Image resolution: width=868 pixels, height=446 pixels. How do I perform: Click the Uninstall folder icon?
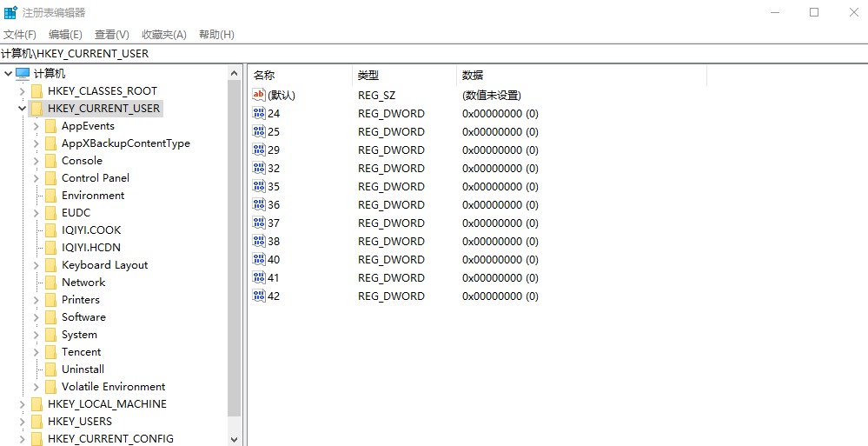(51, 369)
